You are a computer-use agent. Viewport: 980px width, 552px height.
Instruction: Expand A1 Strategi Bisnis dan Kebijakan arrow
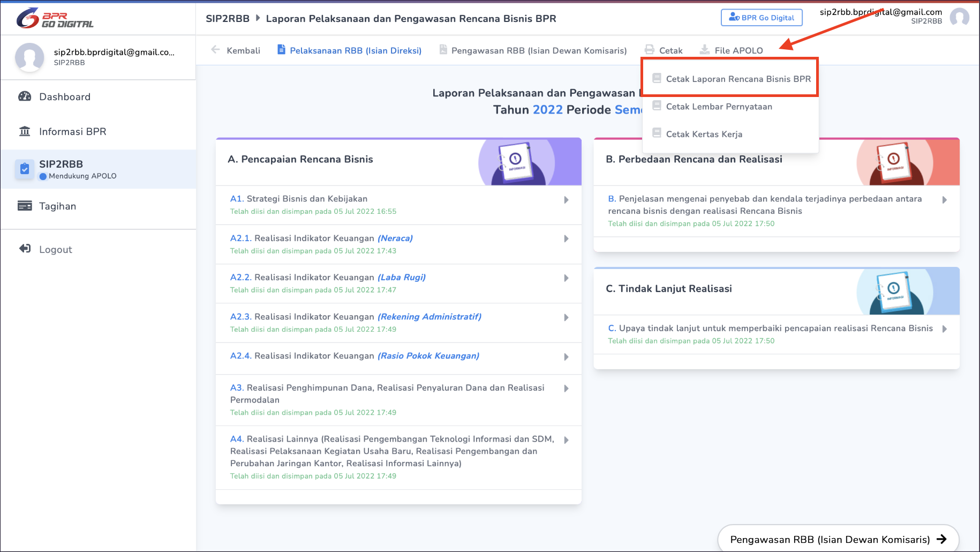click(x=566, y=200)
